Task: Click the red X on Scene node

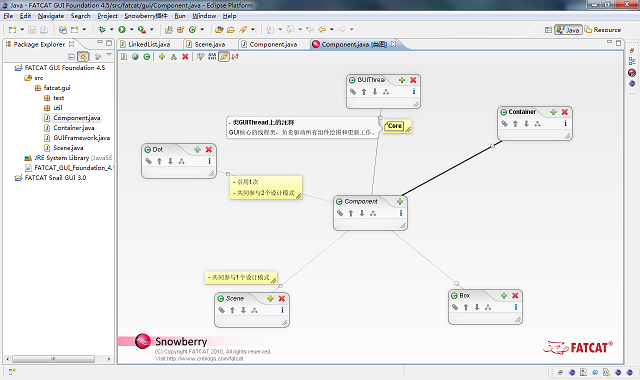Action: pyautogui.click(x=282, y=299)
